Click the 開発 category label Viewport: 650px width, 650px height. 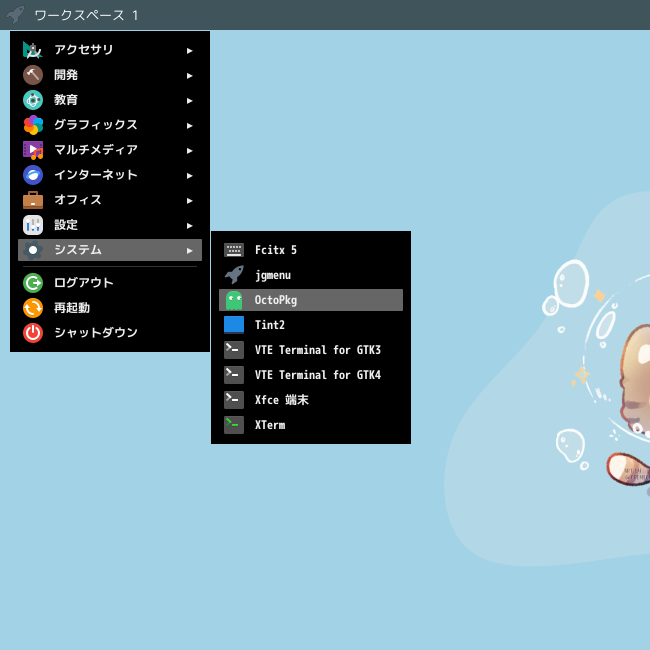(x=66, y=75)
